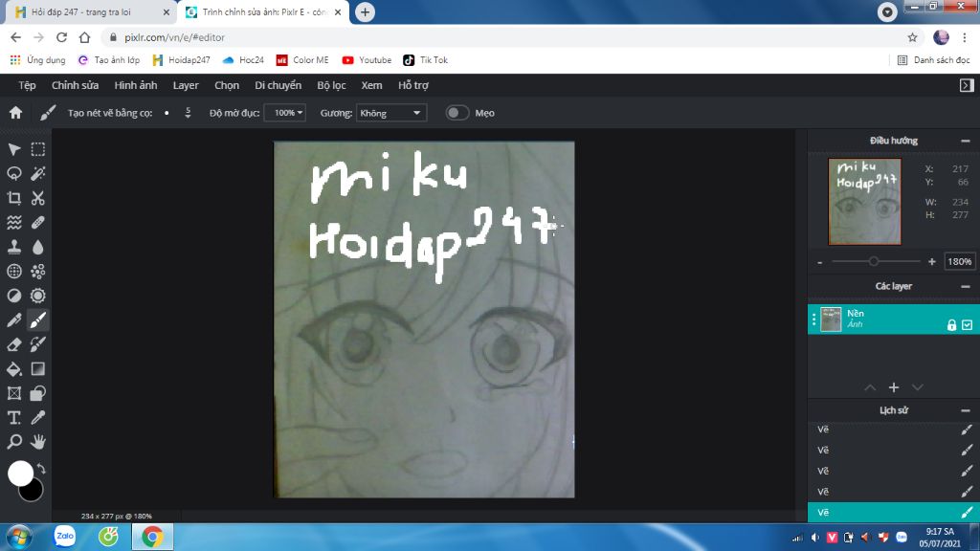Open the Layer menu
980x551 pixels.
(186, 85)
